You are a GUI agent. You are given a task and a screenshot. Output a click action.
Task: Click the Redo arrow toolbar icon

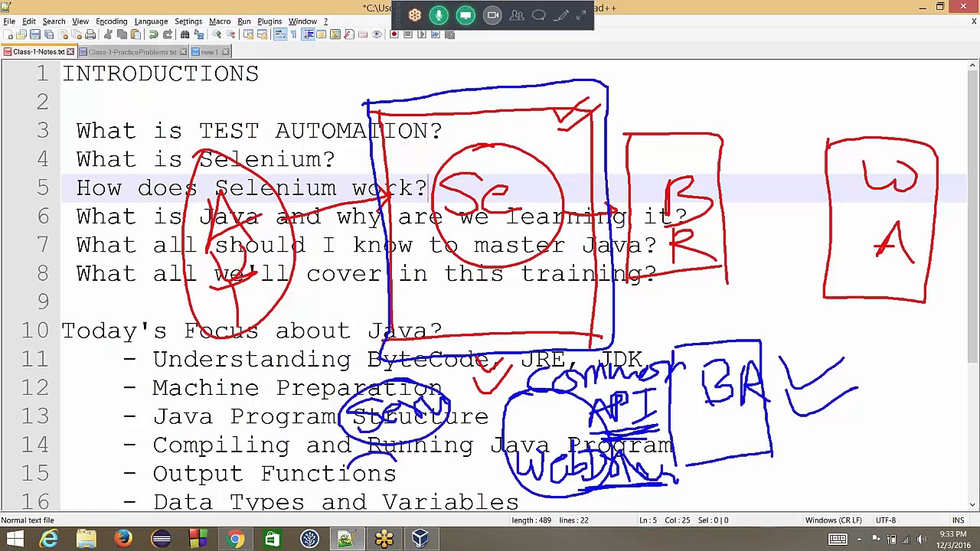[x=167, y=34]
